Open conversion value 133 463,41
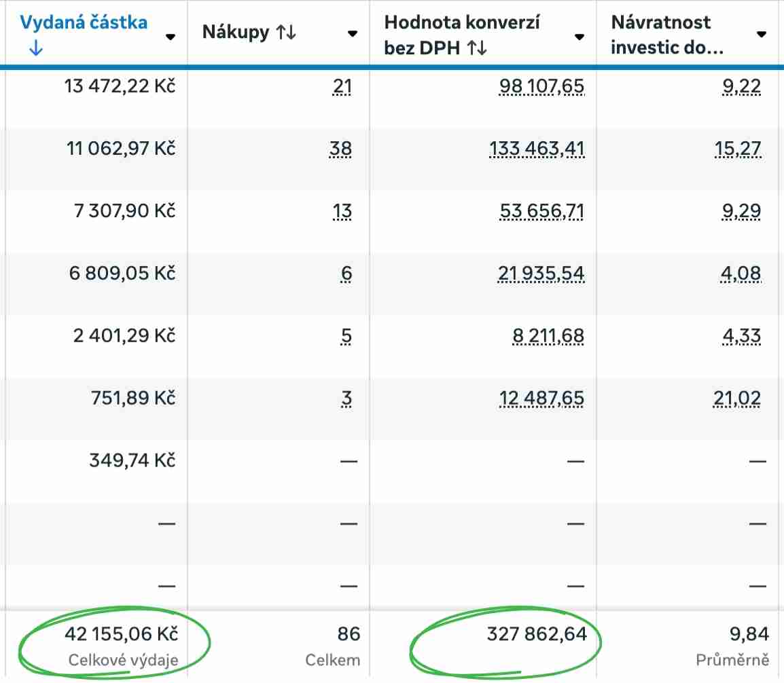 point(537,149)
